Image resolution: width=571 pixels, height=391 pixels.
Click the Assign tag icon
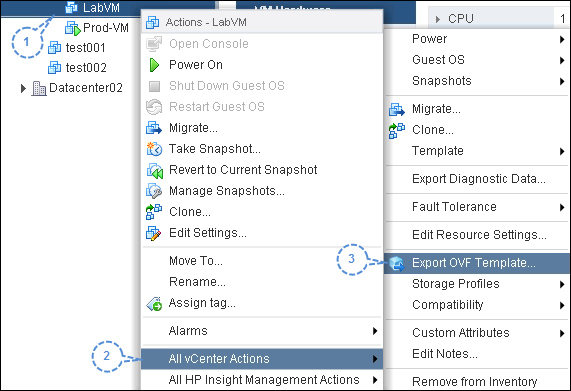pyautogui.click(x=154, y=304)
